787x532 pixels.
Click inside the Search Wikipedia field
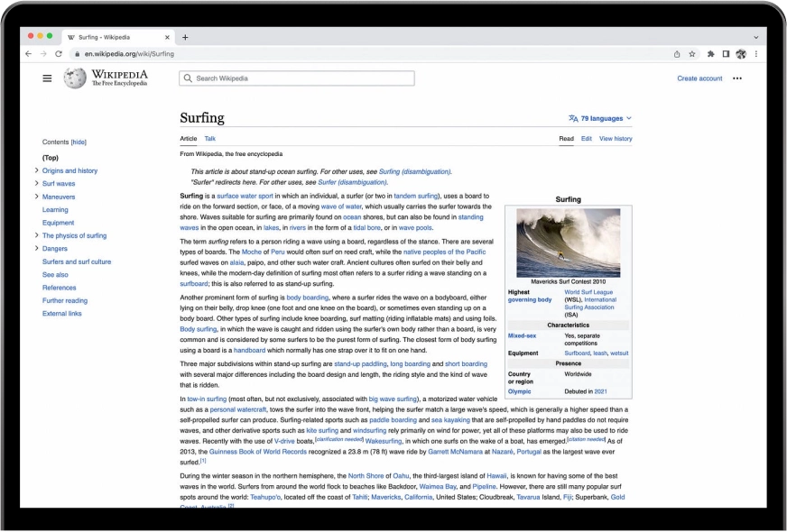tap(298, 78)
